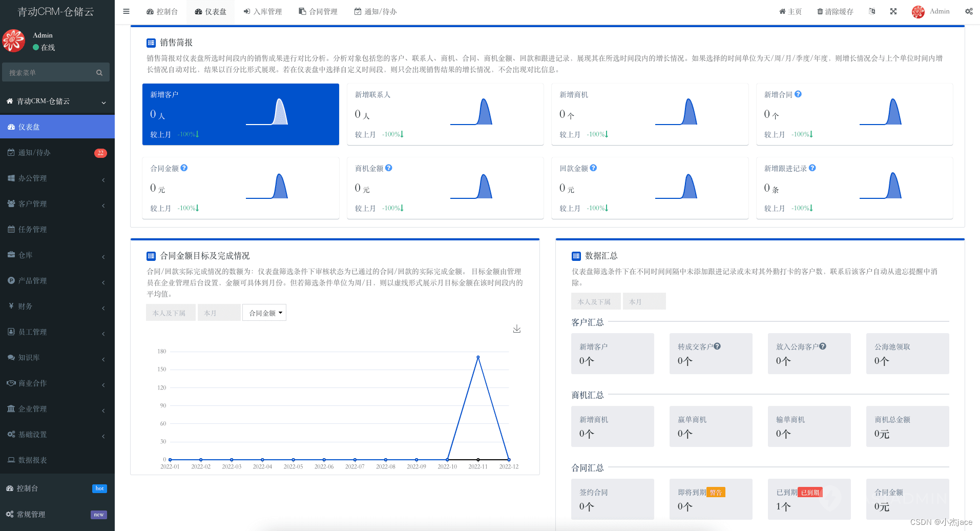Click the 数据汇总 section title icon
Screen dimensions: 980x531
point(576,256)
